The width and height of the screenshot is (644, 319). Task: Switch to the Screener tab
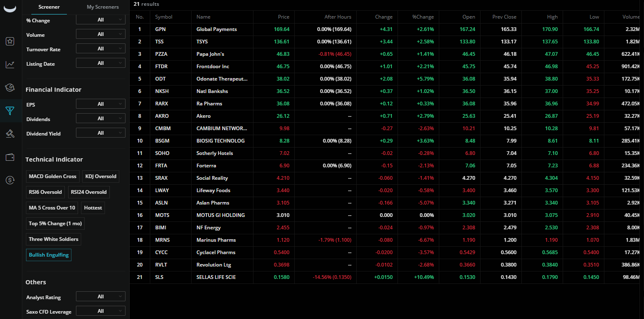click(49, 7)
